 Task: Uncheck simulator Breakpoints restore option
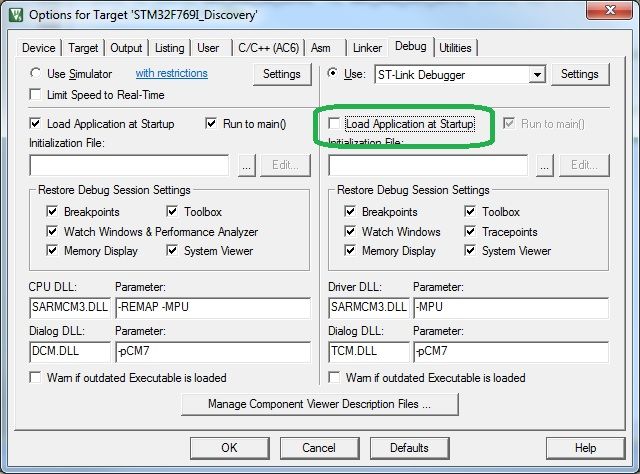click(x=52, y=211)
